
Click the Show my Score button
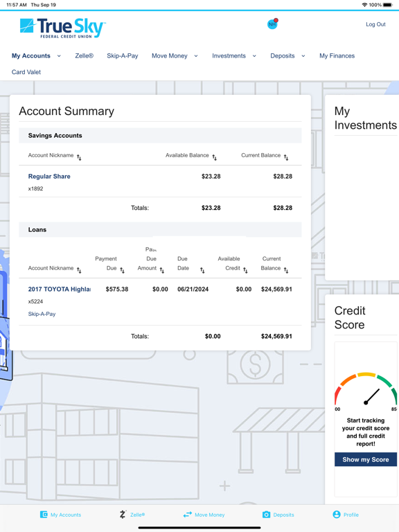click(x=366, y=459)
